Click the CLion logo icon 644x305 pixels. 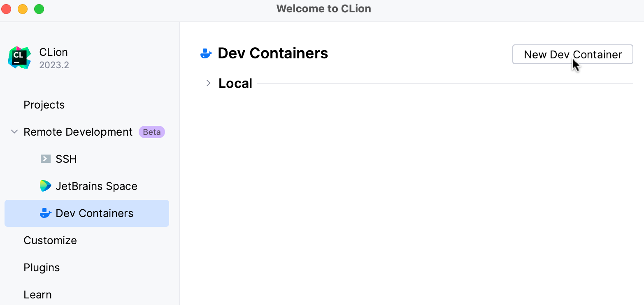[19, 58]
